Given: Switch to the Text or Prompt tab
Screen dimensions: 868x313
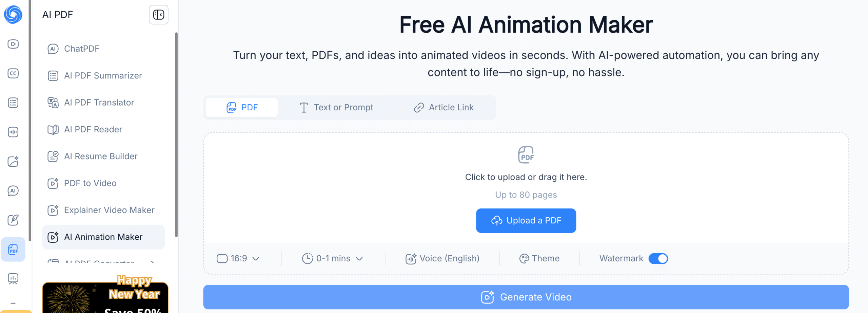Looking at the screenshot, I should 337,108.
